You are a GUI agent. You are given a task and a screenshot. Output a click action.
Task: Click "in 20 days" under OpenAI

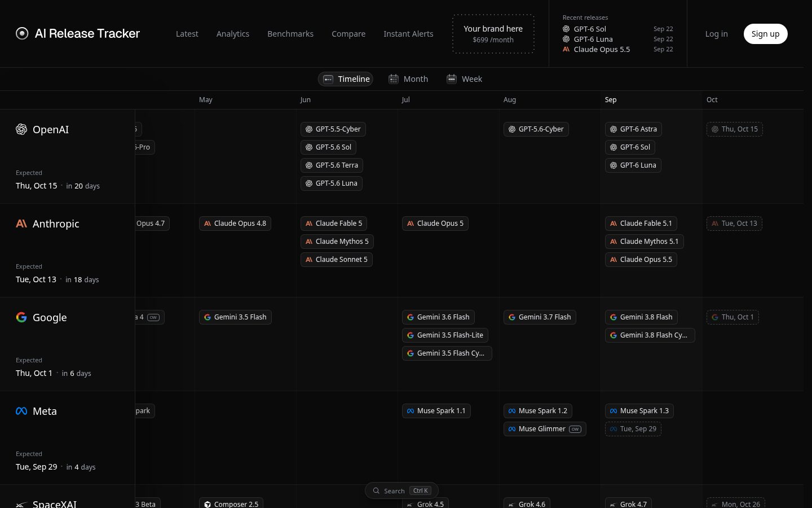(83, 186)
